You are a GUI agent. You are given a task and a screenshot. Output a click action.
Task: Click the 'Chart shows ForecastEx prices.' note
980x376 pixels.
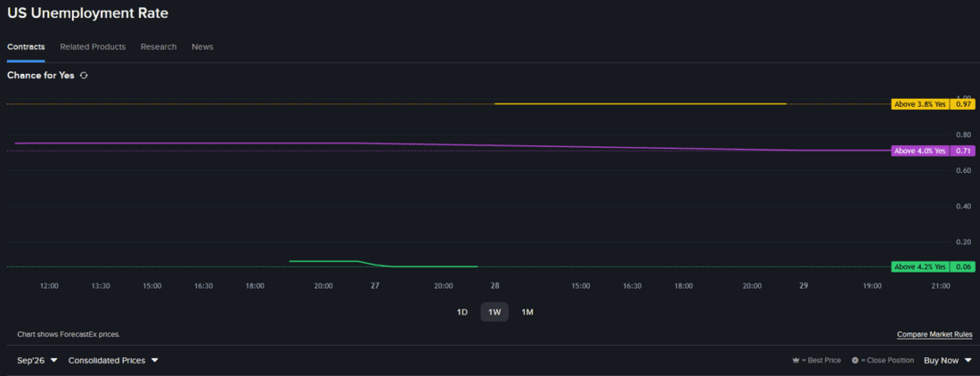(69, 335)
